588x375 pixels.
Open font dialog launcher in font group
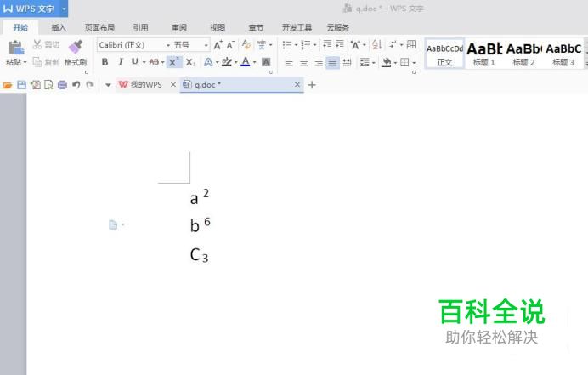coord(271,72)
